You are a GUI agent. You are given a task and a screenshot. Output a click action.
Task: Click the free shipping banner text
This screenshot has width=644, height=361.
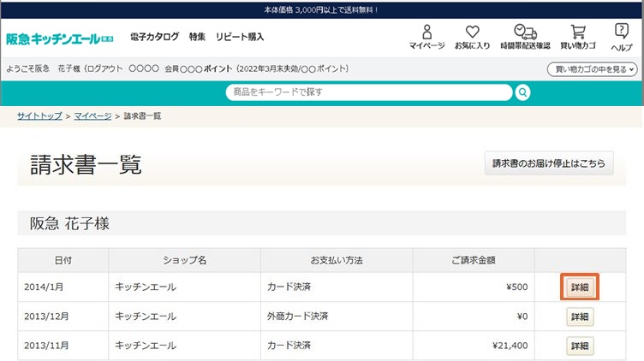tap(321, 10)
